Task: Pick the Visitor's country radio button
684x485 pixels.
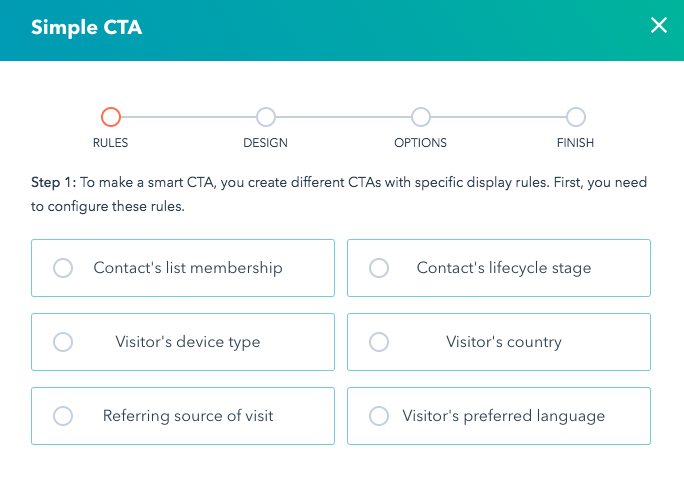Action: (379, 342)
